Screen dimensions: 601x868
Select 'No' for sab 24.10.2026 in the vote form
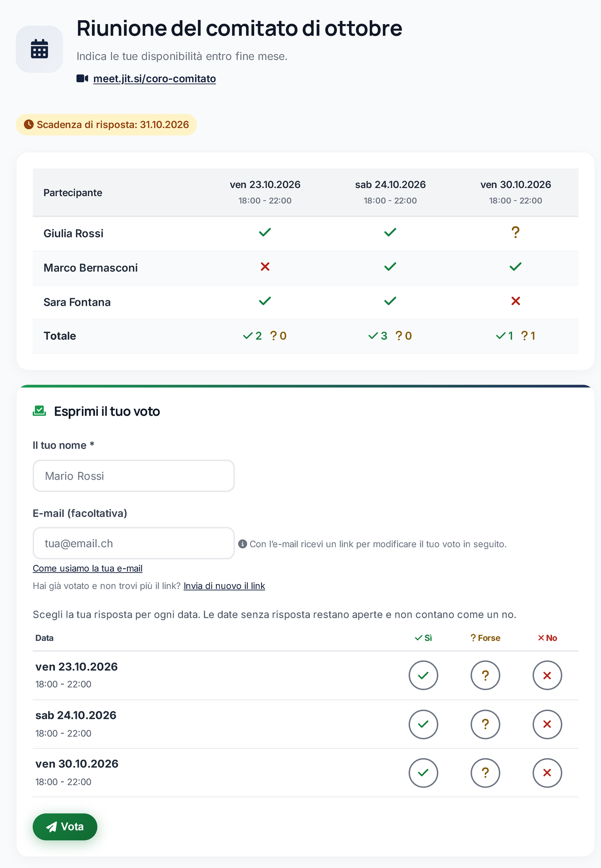click(547, 724)
